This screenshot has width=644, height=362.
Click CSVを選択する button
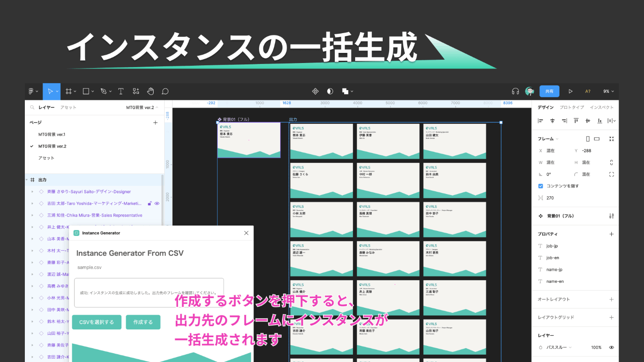(97, 322)
